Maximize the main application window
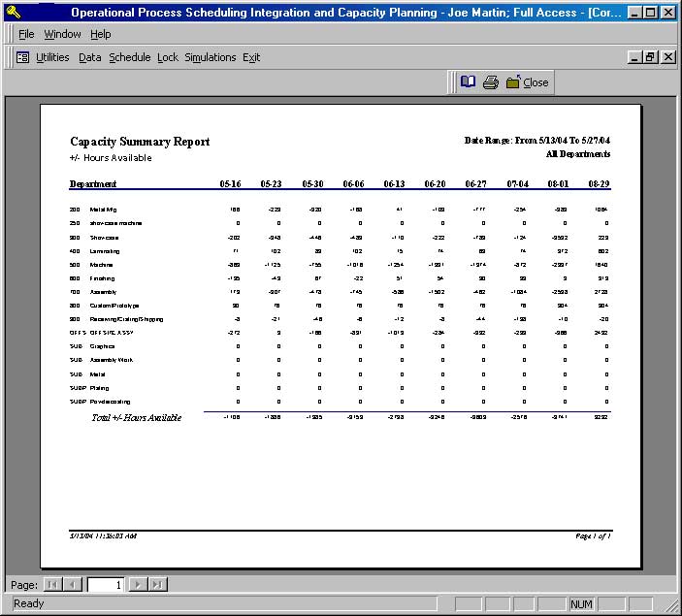 pyautogui.click(x=651, y=13)
